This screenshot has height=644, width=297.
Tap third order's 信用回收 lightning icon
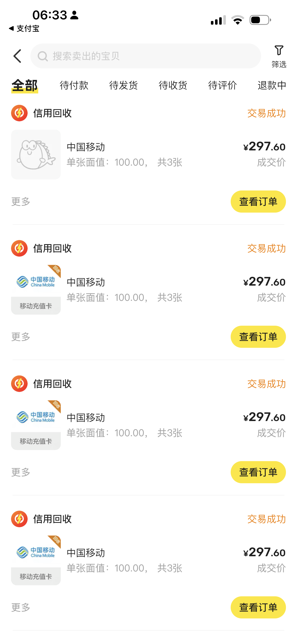(19, 383)
